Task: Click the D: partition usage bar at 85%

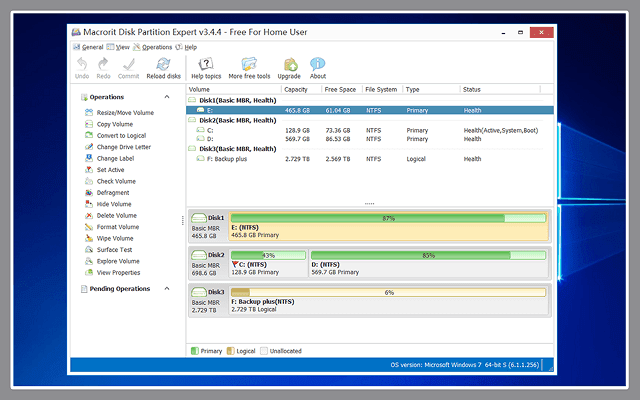Action: [428, 256]
